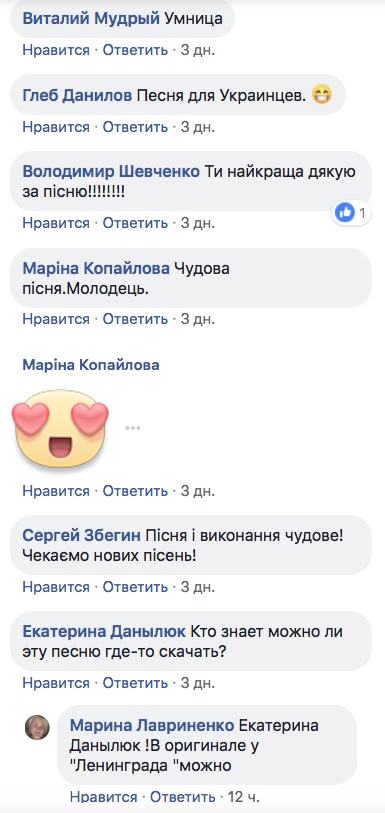Screen dimensions: 385x813
Task: Open Володимир Шевченко's profile link
Action: 111,172
